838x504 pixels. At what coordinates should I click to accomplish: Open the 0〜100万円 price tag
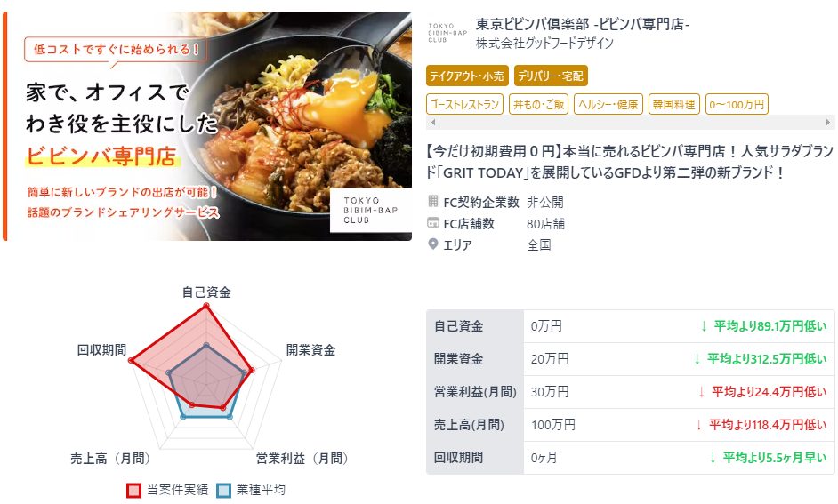[737, 104]
